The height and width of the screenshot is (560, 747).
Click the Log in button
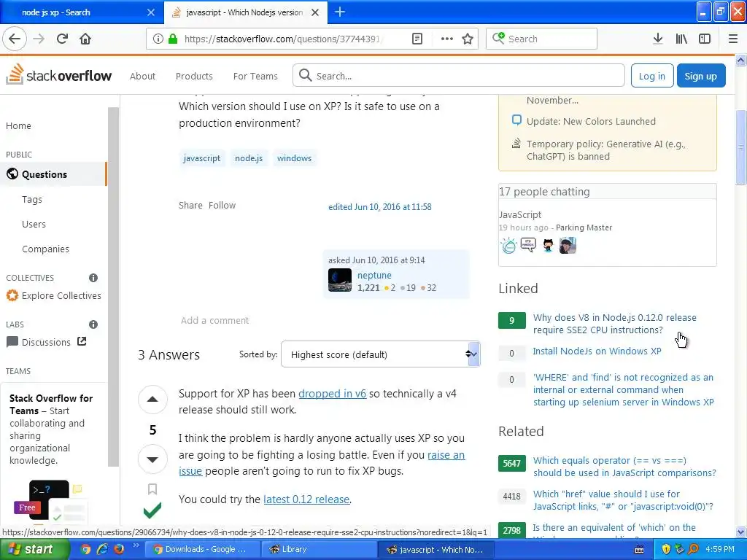(x=651, y=76)
